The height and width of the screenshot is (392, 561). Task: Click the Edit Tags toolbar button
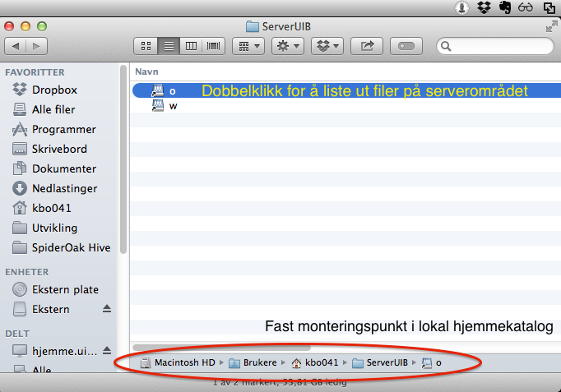[x=406, y=46]
